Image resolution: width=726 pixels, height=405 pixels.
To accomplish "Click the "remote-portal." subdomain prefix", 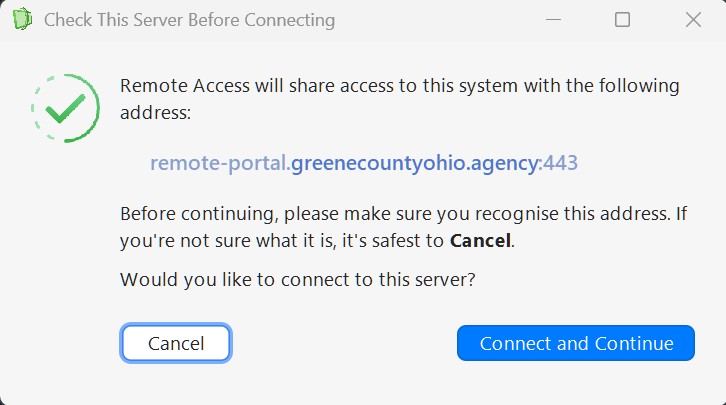I will (220, 162).
